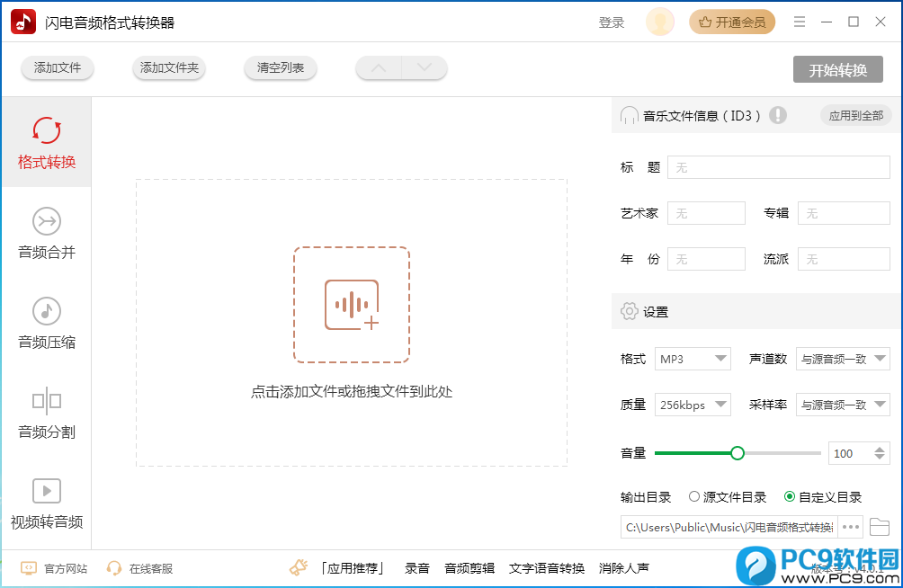
Task: Open output folder with folder icon
Action: pyautogui.click(x=880, y=527)
